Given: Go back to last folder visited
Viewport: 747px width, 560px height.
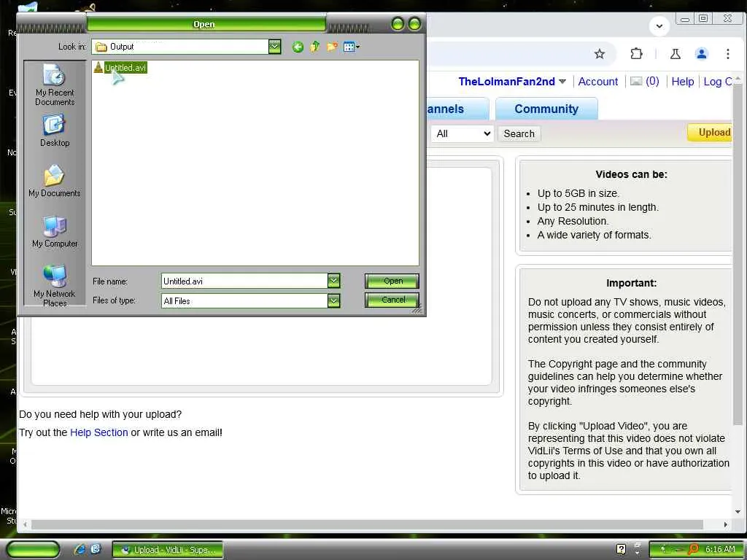Looking at the screenshot, I should [x=298, y=47].
